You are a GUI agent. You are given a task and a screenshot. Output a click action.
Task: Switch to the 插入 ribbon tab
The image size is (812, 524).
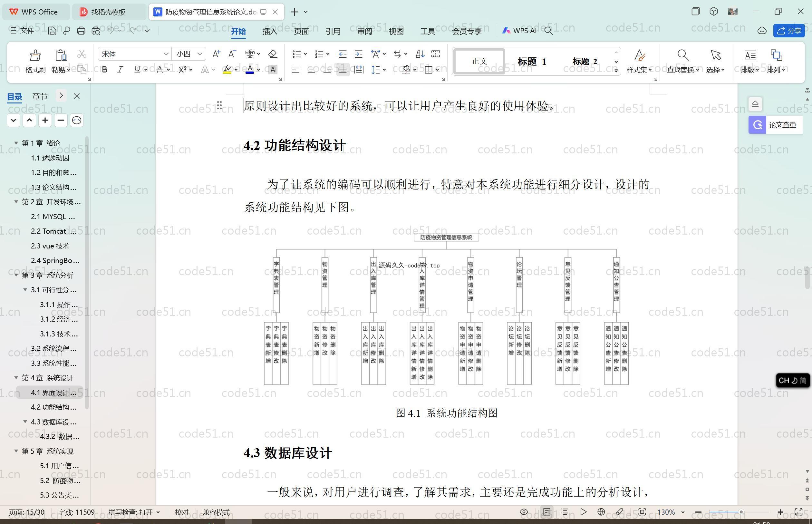pyautogui.click(x=270, y=31)
